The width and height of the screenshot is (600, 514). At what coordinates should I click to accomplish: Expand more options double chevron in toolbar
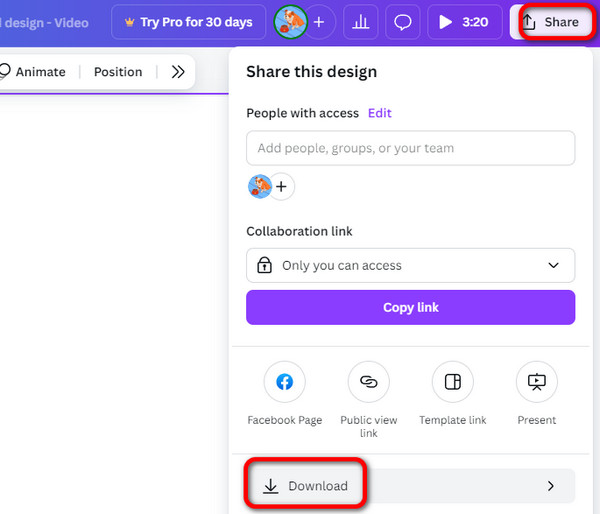coord(178,72)
